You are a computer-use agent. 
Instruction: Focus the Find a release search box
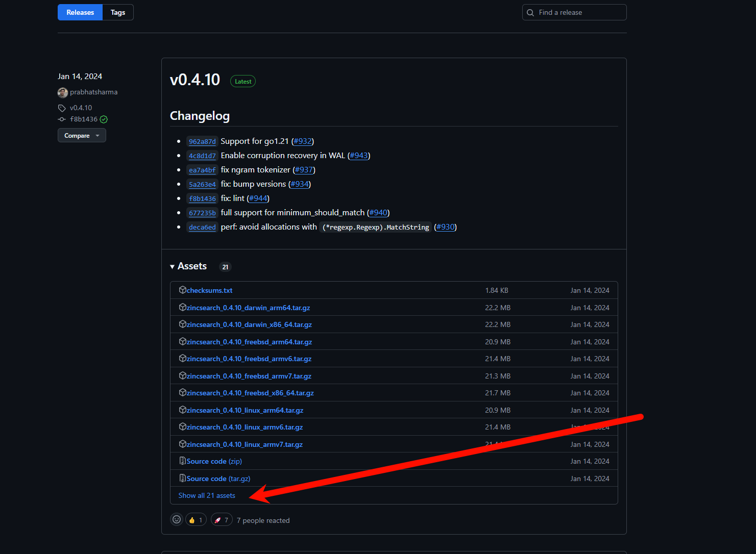coord(574,12)
